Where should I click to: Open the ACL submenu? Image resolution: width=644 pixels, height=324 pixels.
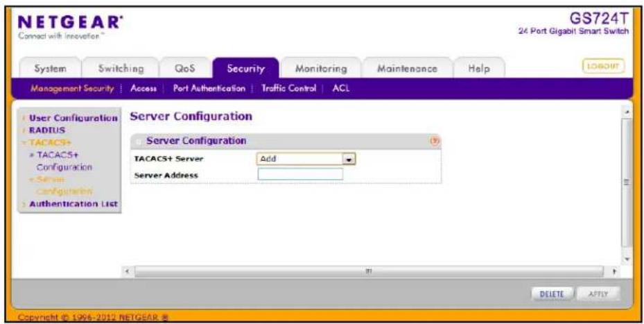click(341, 88)
